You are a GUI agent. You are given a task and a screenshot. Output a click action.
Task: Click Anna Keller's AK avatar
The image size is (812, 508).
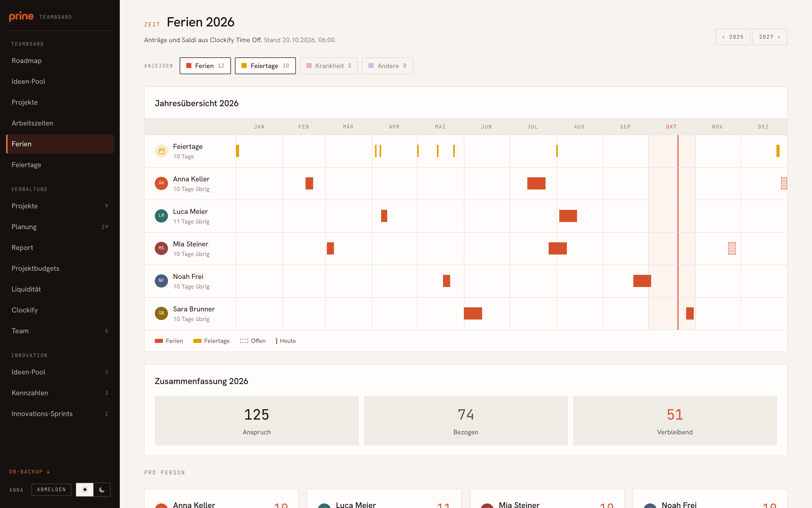161,183
